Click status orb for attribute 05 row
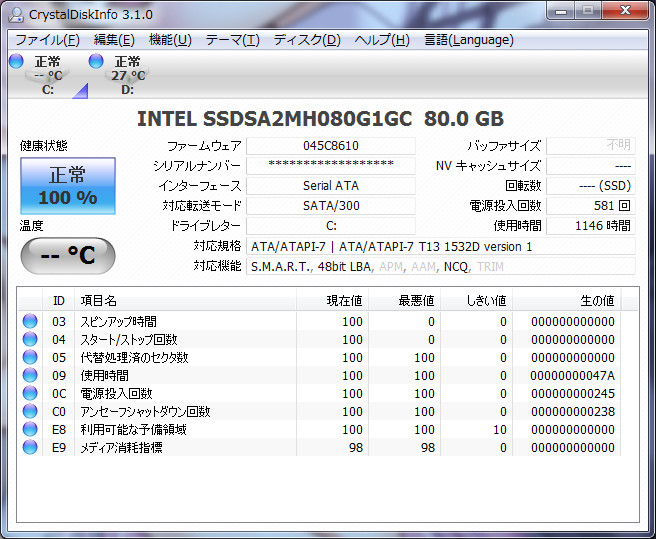656x539 pixels. click(x=30, y=357)
